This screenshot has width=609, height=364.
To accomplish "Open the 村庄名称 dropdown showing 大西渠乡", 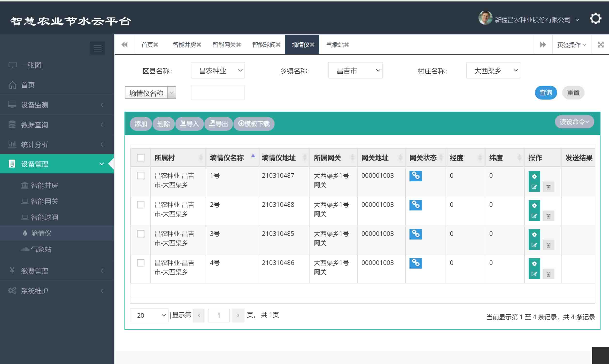I will tap(493, 70).
